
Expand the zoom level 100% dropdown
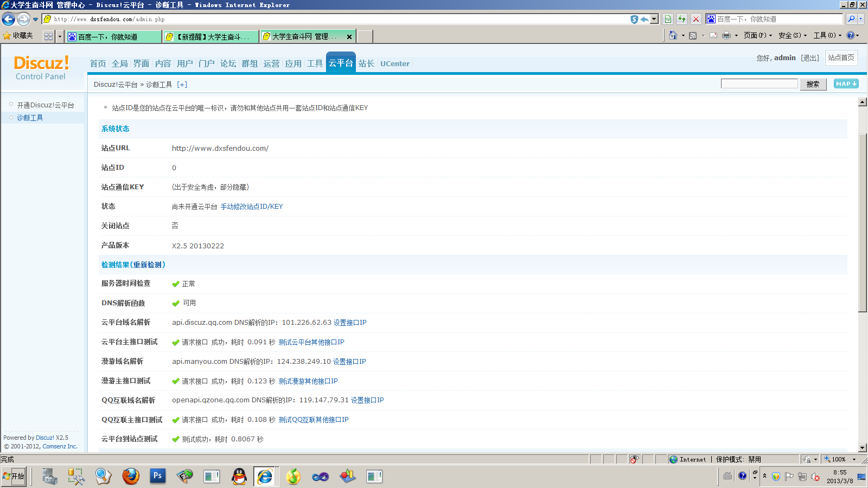(854, 459)
